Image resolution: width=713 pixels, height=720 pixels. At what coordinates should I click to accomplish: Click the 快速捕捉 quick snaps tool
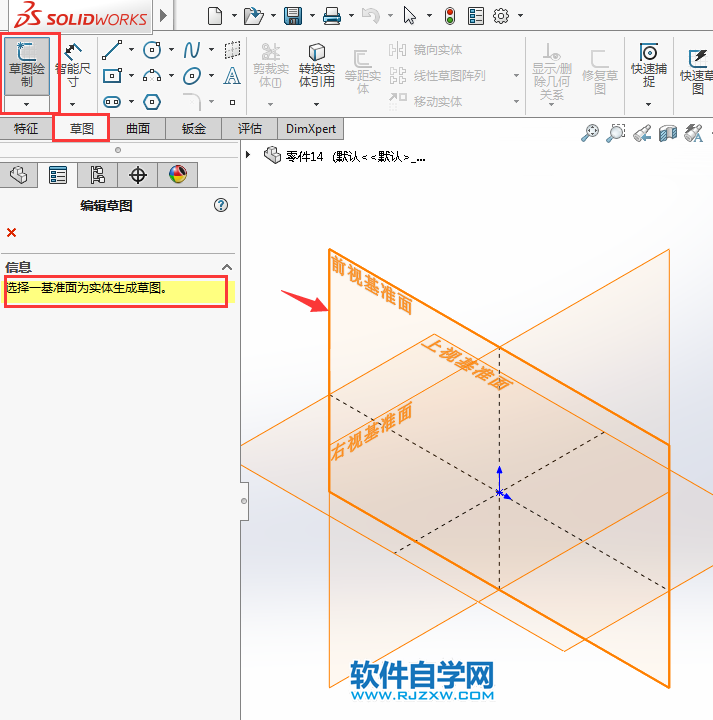pos(649,65)
